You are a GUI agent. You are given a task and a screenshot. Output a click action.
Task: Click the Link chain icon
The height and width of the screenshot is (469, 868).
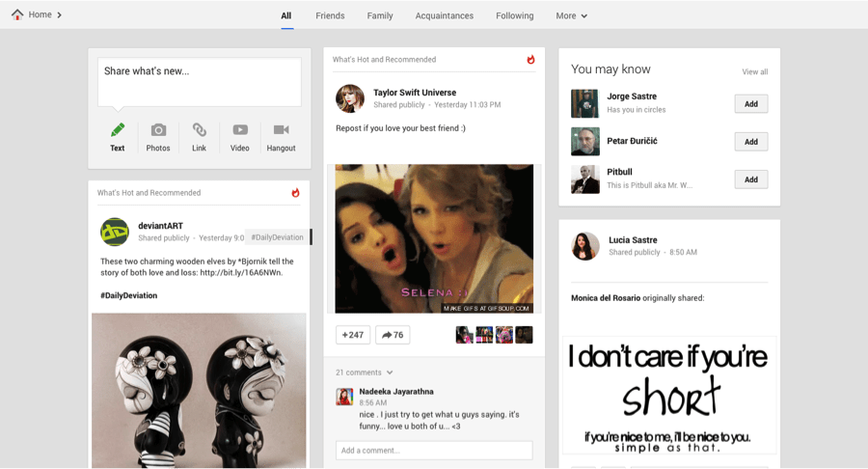coord(200,130)
